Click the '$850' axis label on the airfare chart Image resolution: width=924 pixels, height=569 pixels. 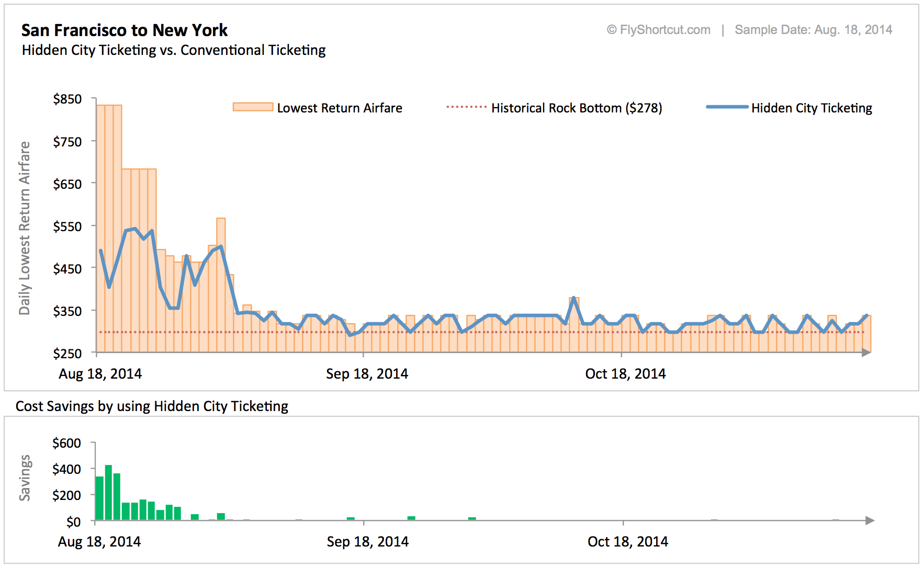67,99
